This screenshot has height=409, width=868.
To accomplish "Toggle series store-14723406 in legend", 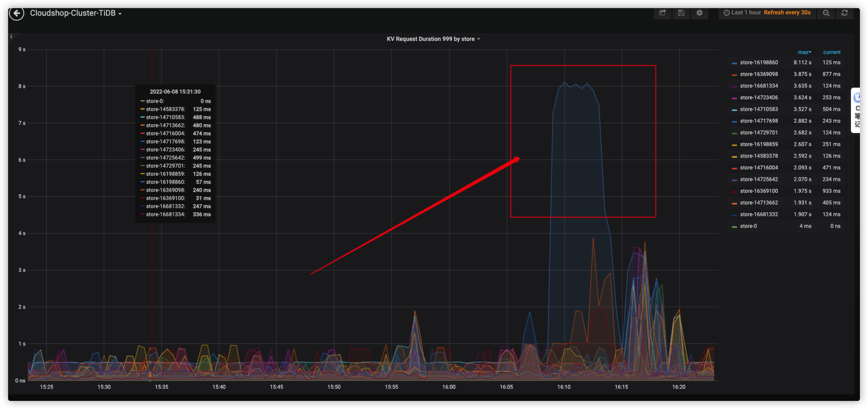I will pyautogui.click(x=759, y=98).
